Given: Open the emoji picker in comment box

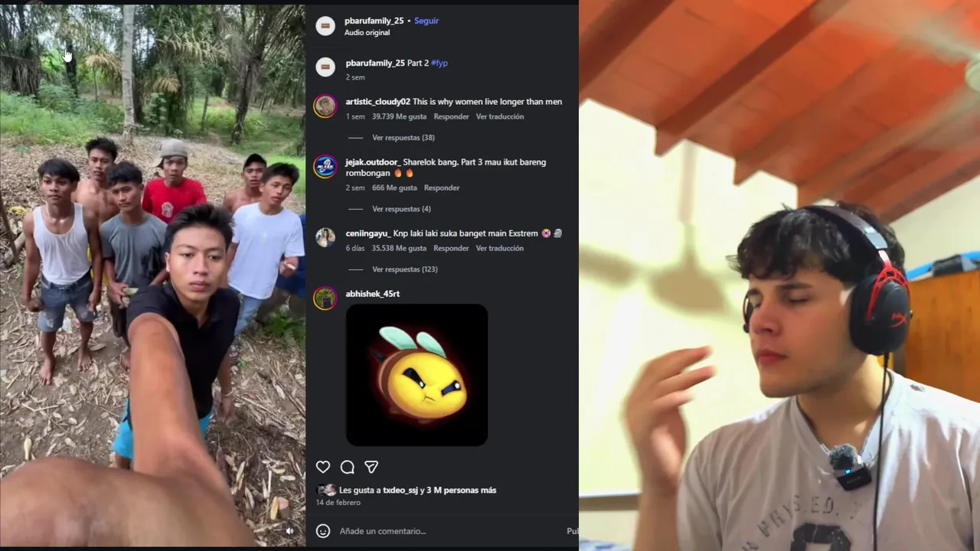Looking at the screenshot, I should point(323,530).
